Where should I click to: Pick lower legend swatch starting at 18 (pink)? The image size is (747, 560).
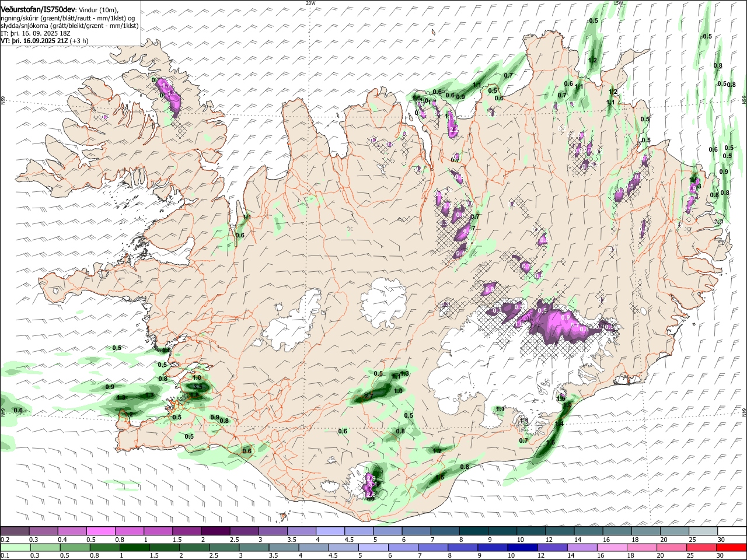(x=643, y=547)
